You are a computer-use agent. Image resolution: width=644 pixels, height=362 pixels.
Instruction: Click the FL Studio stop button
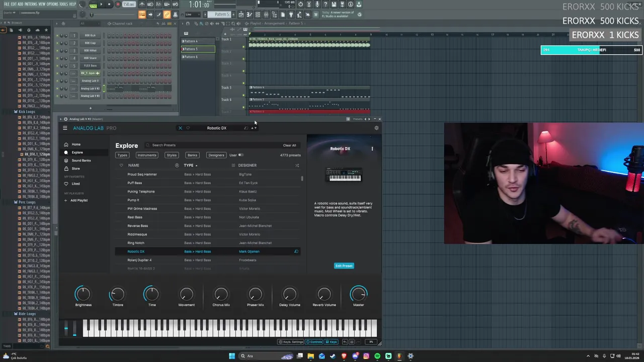[109, 5]
